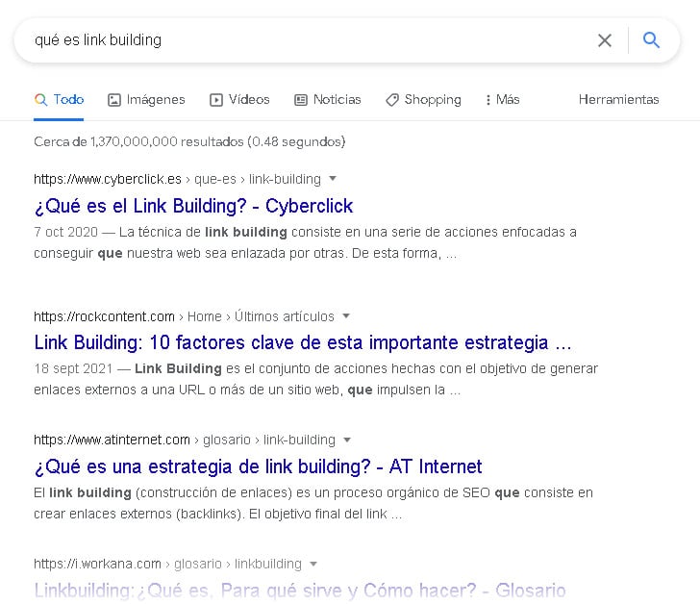Expand the dropdown arrow next to the i.workana.com URL
Image resolution: width=700 pixels, height=604 pixels.
(x=313, y=565)
